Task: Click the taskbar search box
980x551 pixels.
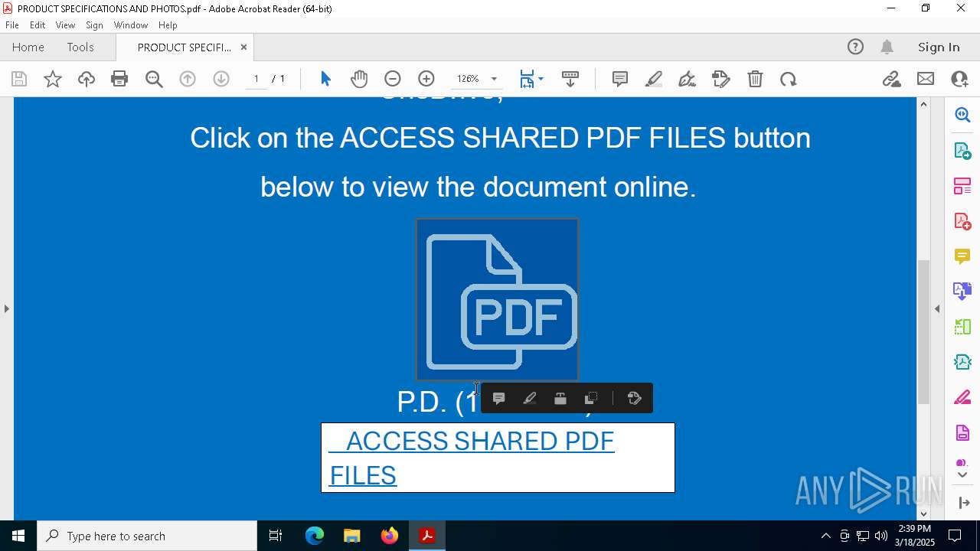Action: coord(147,536)
